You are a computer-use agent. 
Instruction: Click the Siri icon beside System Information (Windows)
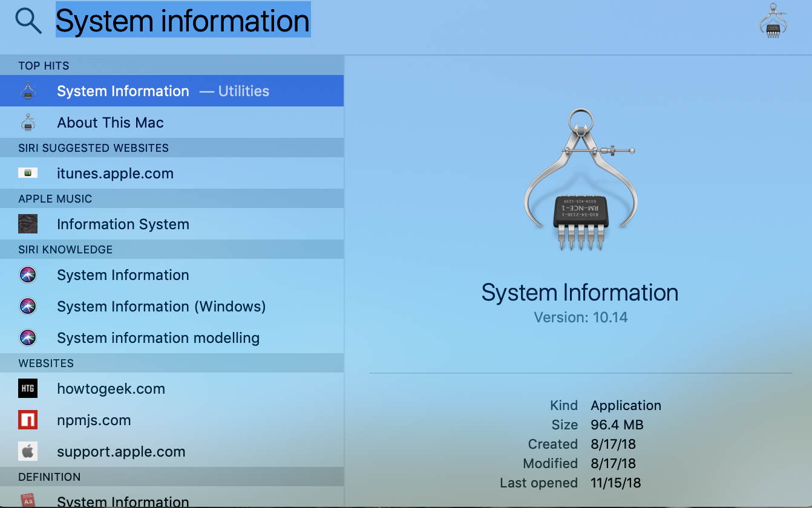tap(28, 307)
